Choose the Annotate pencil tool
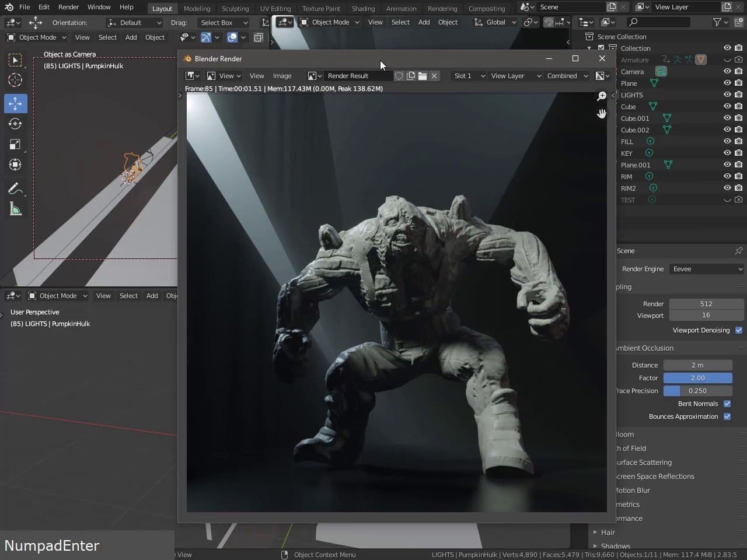The height and width of the screenshot is (560, 747). pyautogui.click(x=15, y=188)
